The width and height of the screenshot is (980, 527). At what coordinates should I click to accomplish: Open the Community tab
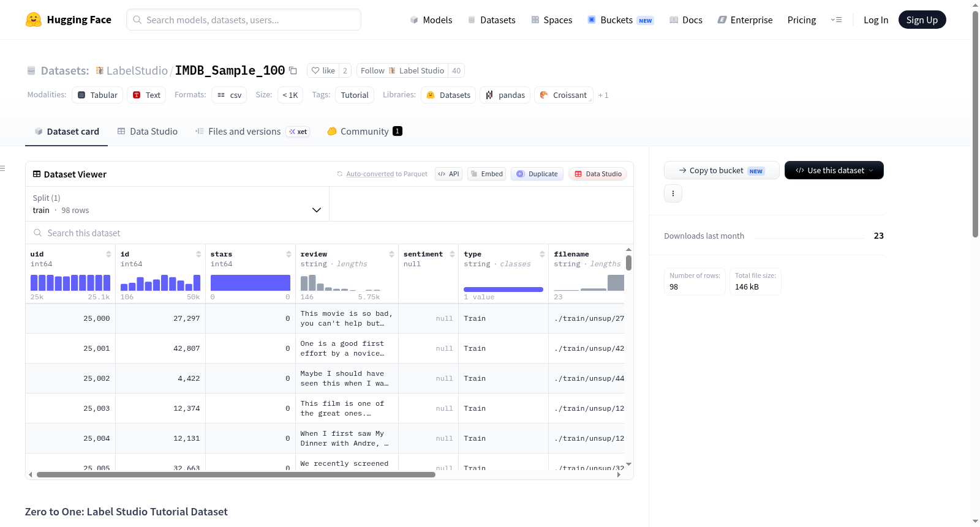(364, 132)
